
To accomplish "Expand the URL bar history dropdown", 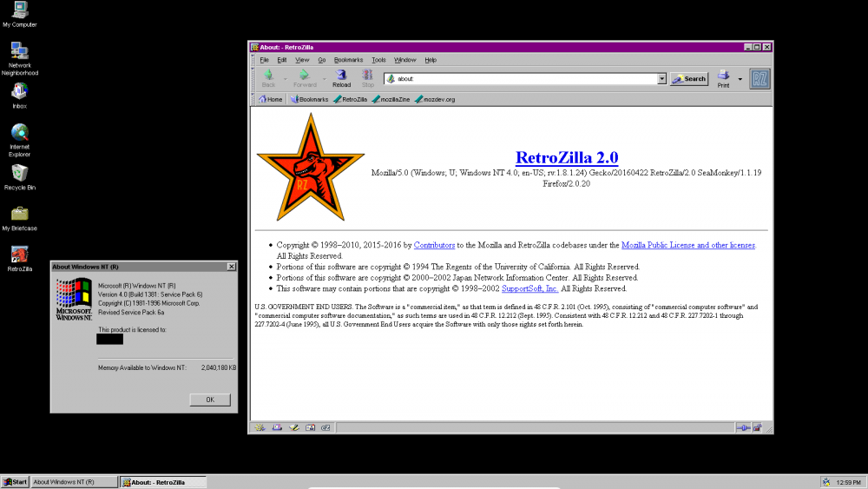I will [x=661, y=79].
